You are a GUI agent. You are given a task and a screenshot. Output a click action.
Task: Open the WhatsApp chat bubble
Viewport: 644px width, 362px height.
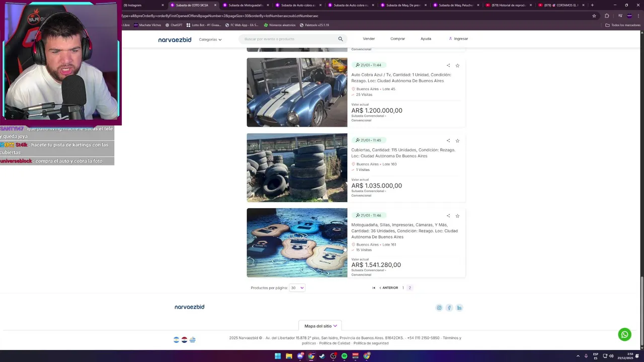tap(624, 334)
